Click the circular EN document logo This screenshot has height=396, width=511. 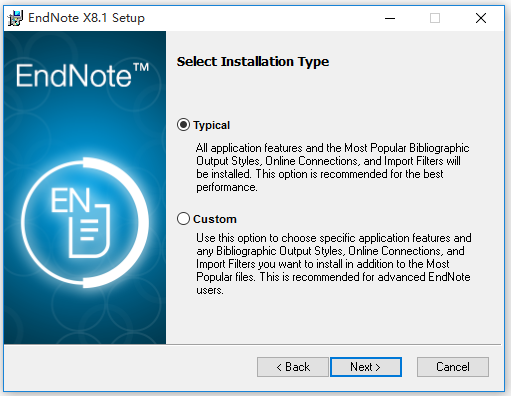click(85, 223)
